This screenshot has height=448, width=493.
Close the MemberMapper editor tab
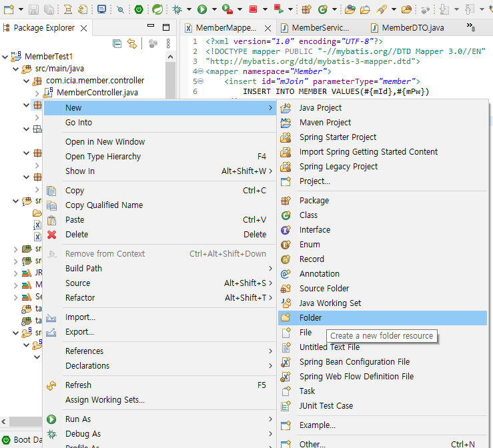[x=268, y=29]
